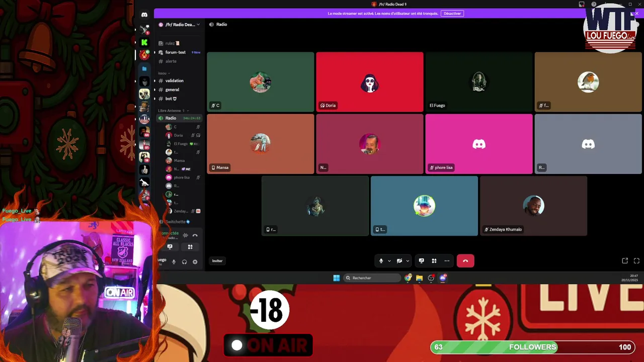Open the blue server folder icon
644x362 pixels.
pyautogui.click(x=144, y=68)
